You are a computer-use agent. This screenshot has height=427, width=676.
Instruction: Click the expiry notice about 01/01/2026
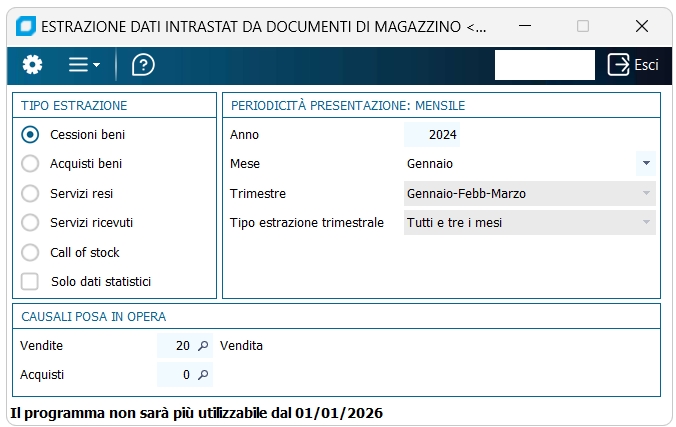pos(197,413)
